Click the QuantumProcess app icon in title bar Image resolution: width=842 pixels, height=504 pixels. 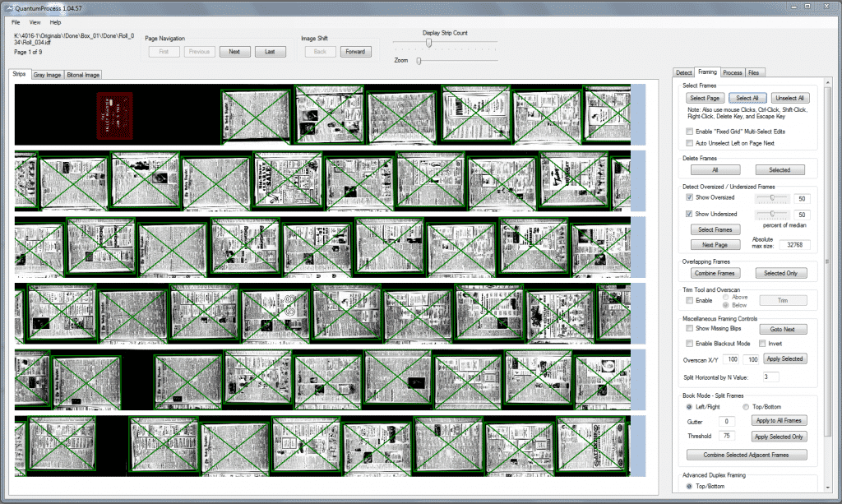(8, 8)
